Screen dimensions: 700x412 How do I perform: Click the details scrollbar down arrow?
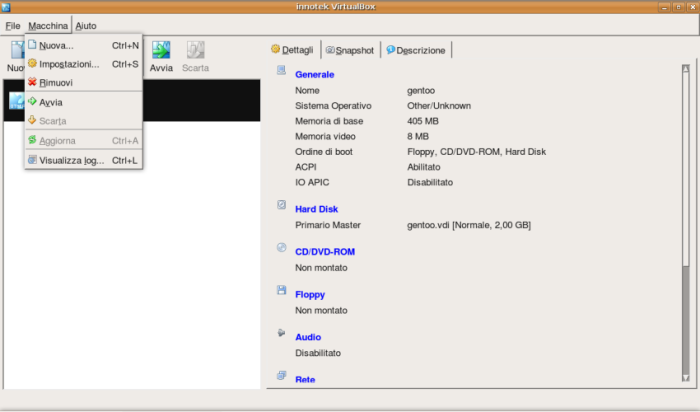coord(686,378)
